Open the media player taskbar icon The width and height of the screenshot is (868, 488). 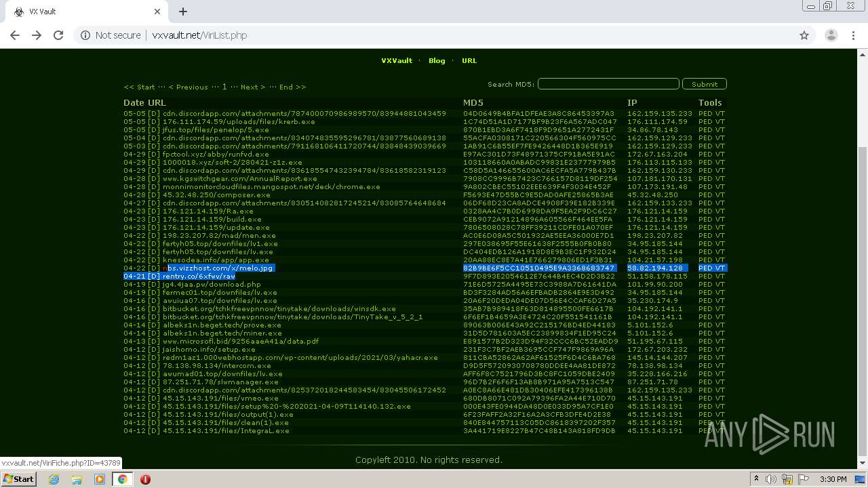pos(100,479)
